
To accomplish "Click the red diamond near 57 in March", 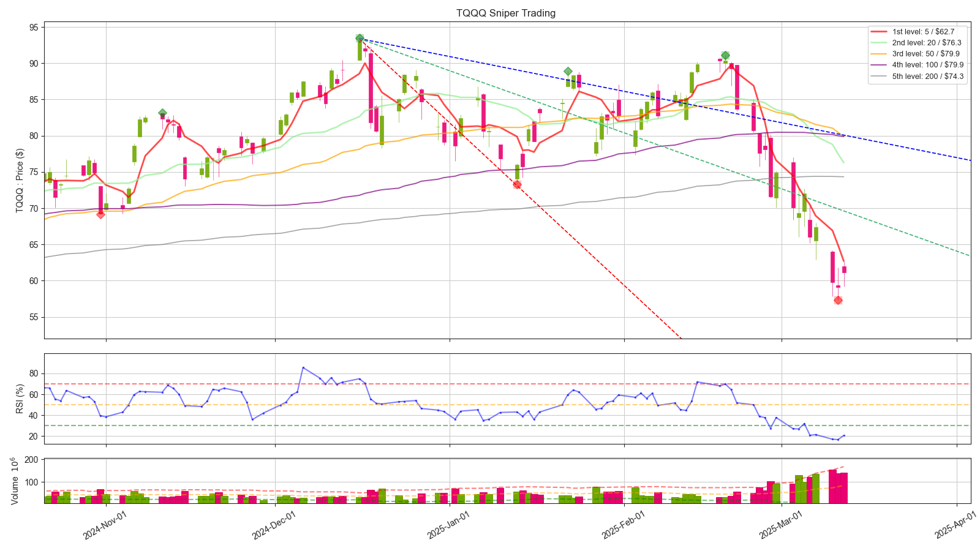I will pos(838,300).
